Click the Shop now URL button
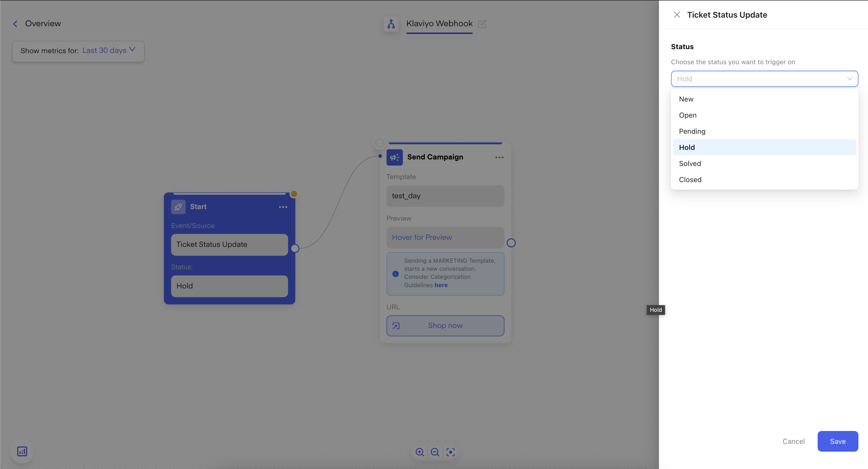 pos(445,325)
